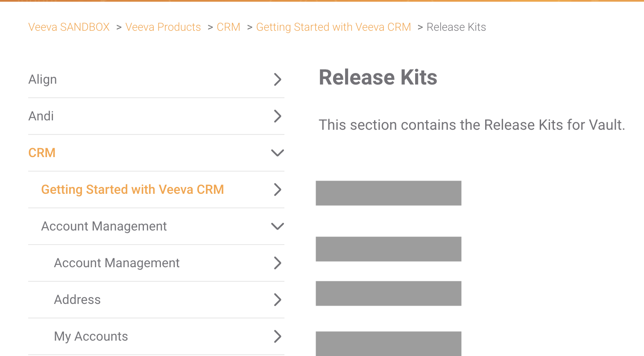Click arrow beside Getting Started with Veeva CRM
Viewport: 644px width, 356px height.
(278, 190)
